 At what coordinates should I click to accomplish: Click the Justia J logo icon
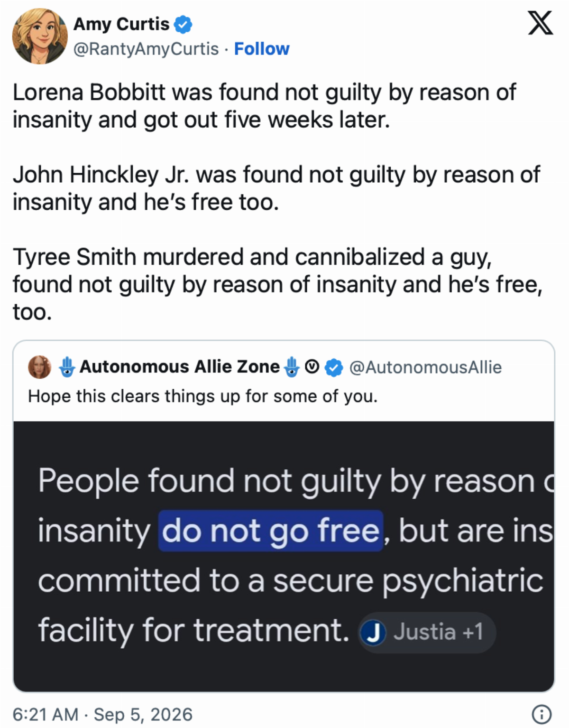373,633
